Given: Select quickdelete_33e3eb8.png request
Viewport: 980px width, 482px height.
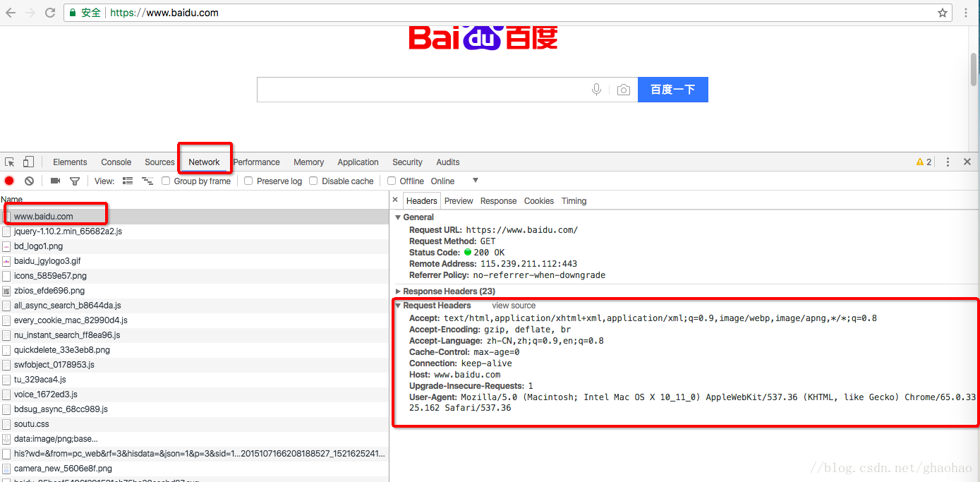Looking at the screenshot, I should [x=194, y=350].
